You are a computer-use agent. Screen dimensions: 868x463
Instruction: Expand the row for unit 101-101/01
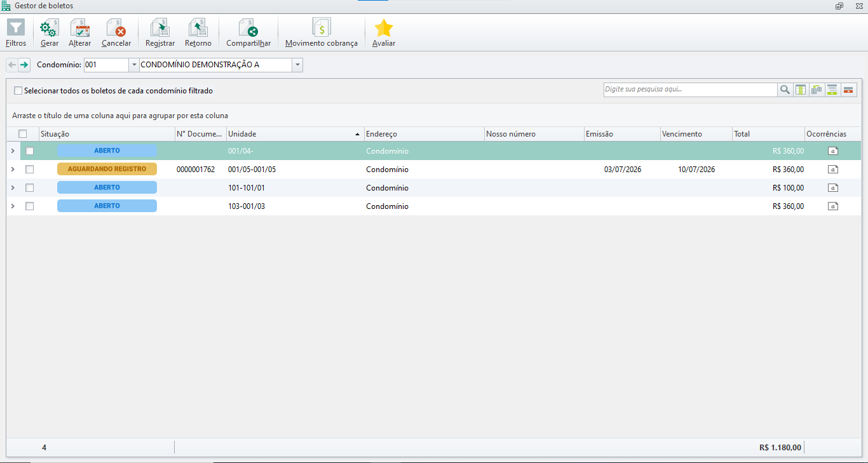click(x=13, y=188)
